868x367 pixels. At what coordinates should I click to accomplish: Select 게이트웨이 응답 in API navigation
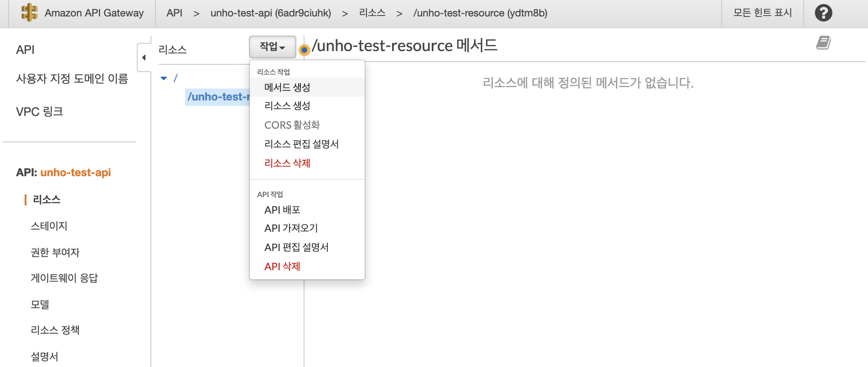pyautogui.click(x=64, y=278)
